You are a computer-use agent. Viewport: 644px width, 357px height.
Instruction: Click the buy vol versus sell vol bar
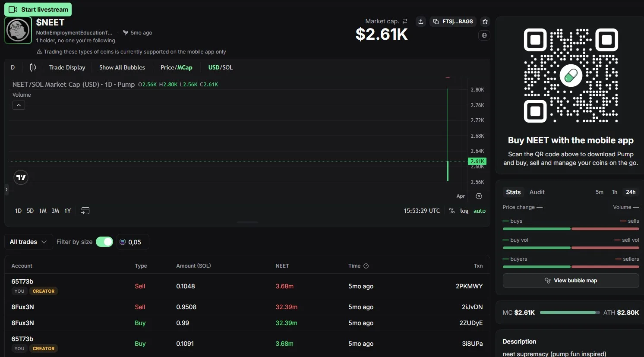click(x=571, y=248)
